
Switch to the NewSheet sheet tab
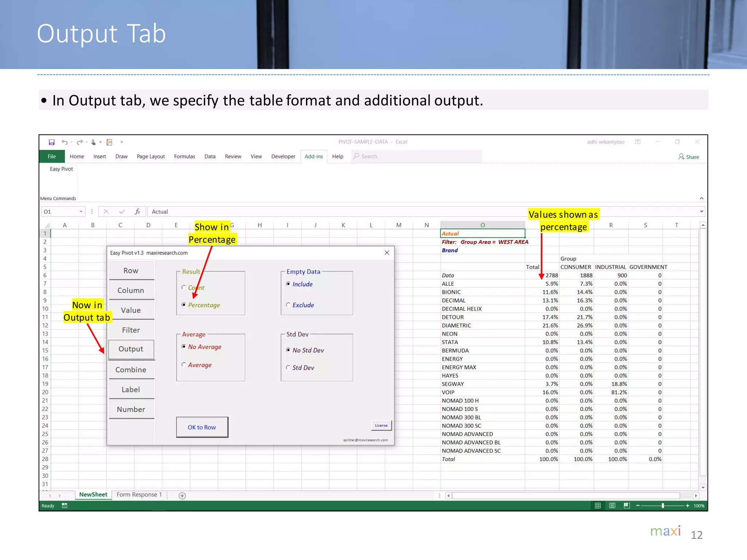coord(93,495)
